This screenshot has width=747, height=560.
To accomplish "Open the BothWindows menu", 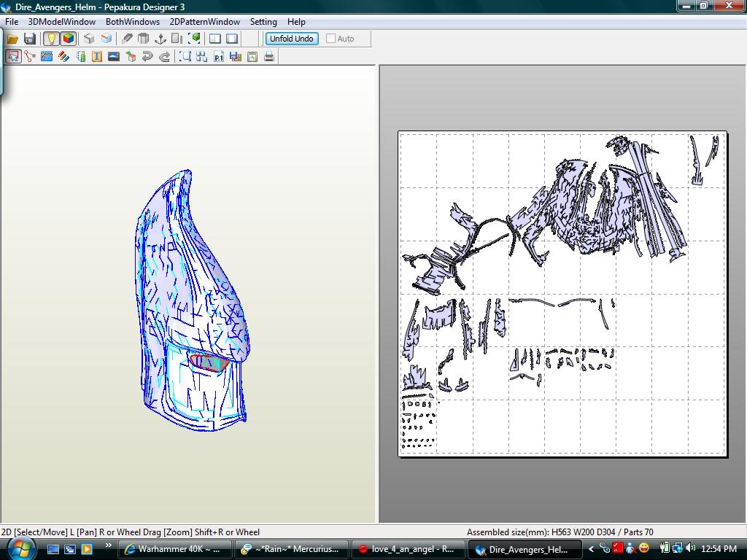I will pos(133,22).
